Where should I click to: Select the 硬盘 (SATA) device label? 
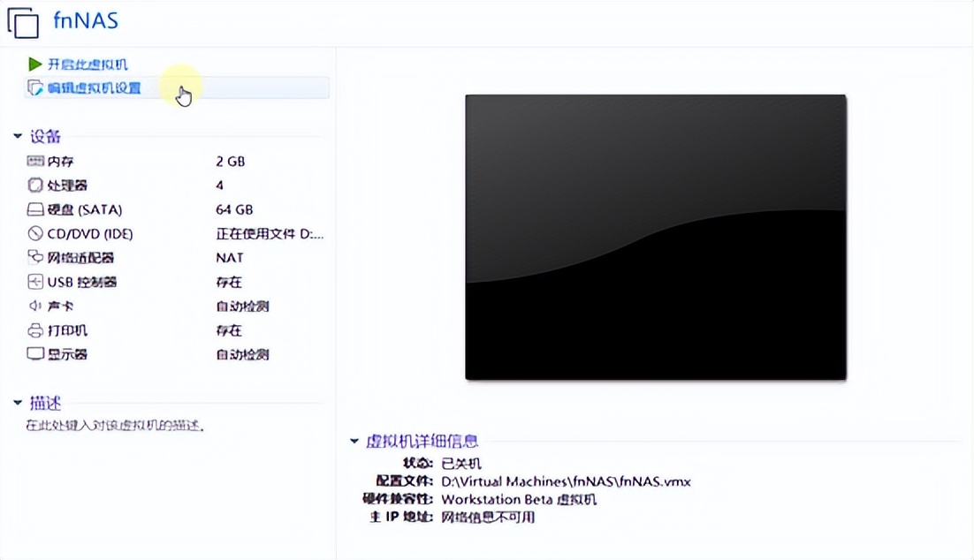tap(85, 210)
